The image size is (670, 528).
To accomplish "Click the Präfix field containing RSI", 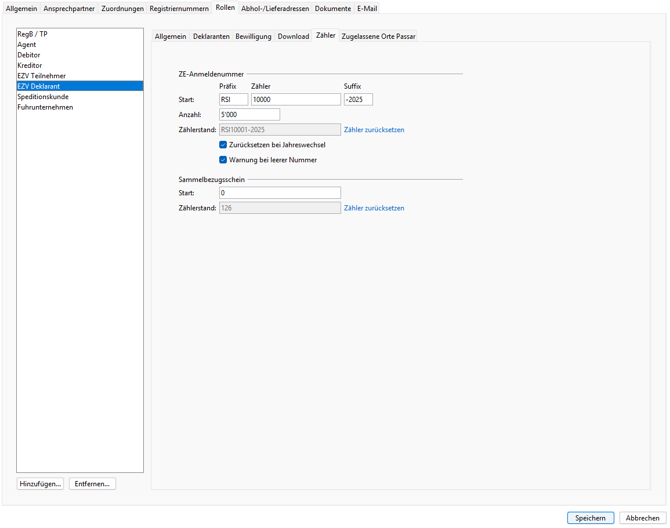I will [233, 100].
